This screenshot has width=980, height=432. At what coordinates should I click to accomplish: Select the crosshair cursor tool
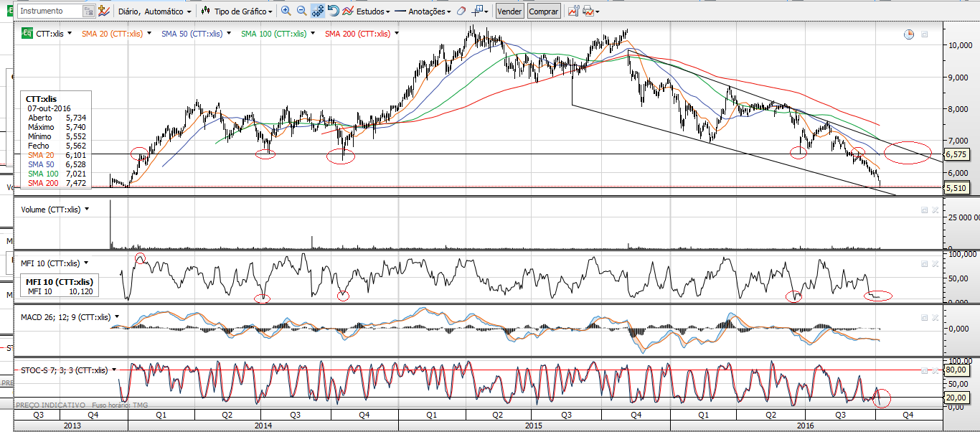pos(478,11)
